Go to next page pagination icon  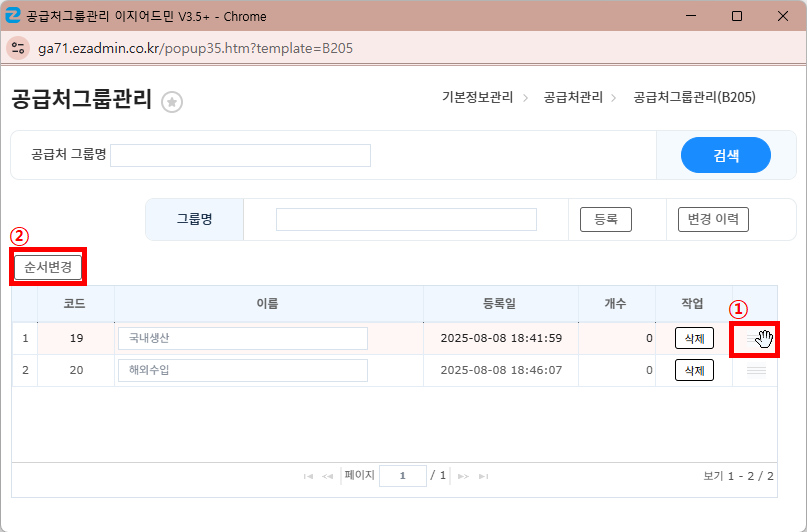[x=462, y=476]
